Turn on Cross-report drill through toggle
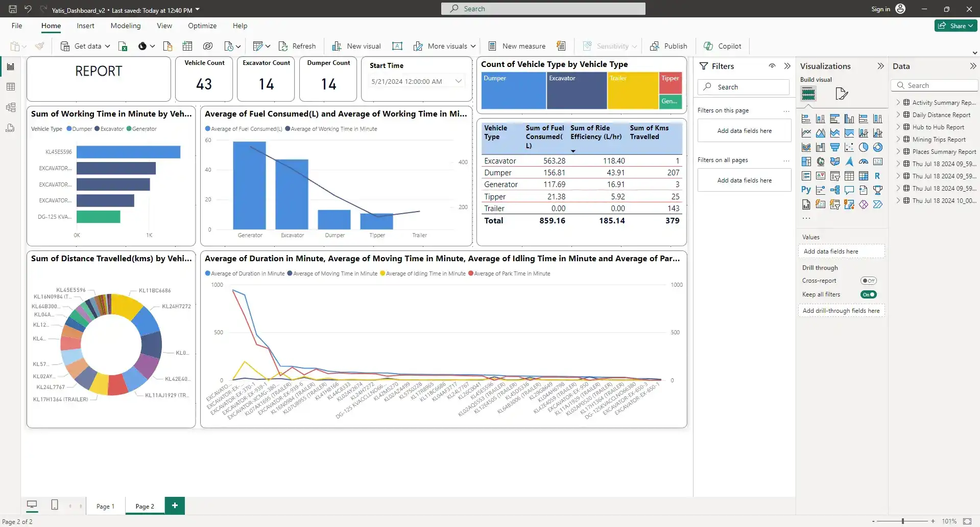This screenshot has width=980, height=527. point(868,281)
